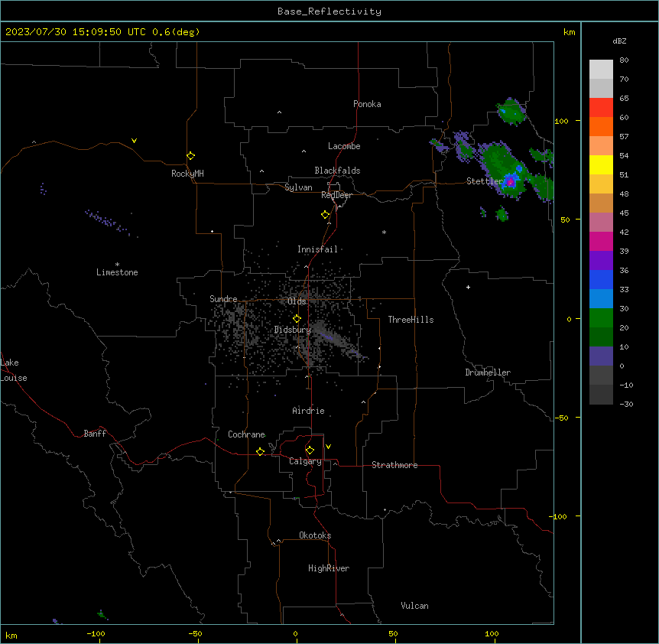Image resolution: width=659 pixels, height=644 pixels.
Task: Choose the gold 48-51 dBZ legend swatch
Action: point(601,184)
